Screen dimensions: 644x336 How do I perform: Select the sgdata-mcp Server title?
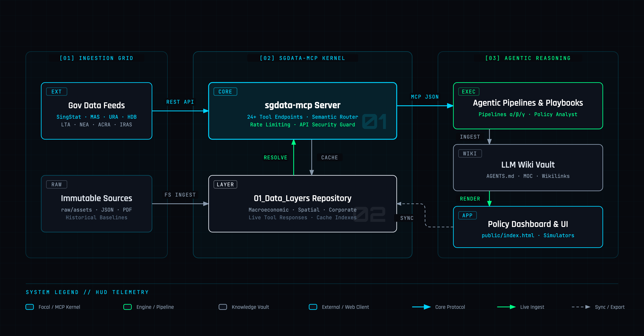pyautogui.click(x=303, y=105)
